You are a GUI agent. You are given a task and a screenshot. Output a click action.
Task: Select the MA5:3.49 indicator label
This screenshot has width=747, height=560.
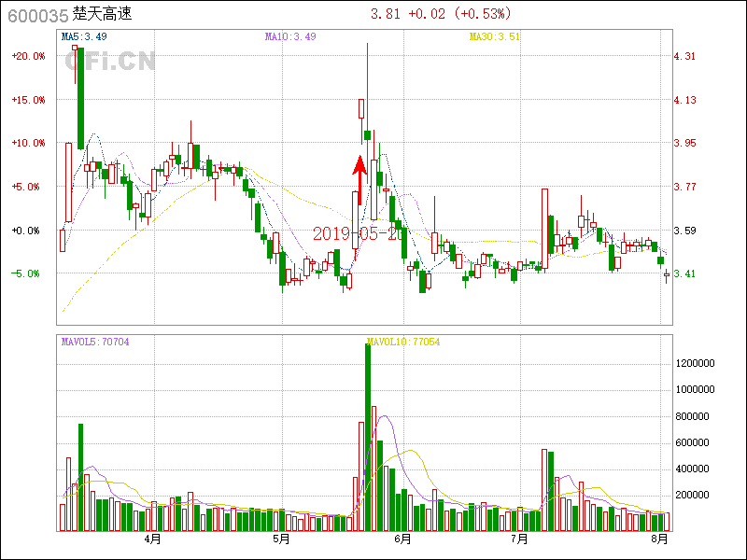click(83, 36)
